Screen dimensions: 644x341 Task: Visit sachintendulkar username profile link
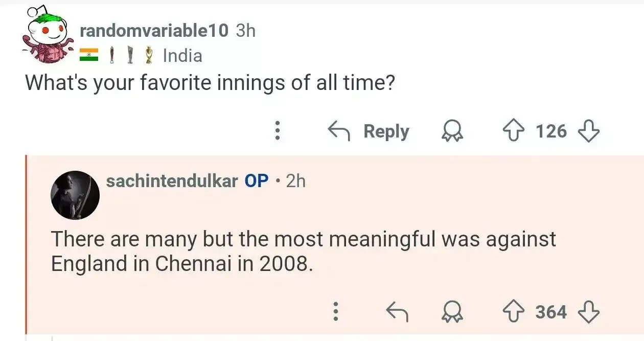point(172,181)
